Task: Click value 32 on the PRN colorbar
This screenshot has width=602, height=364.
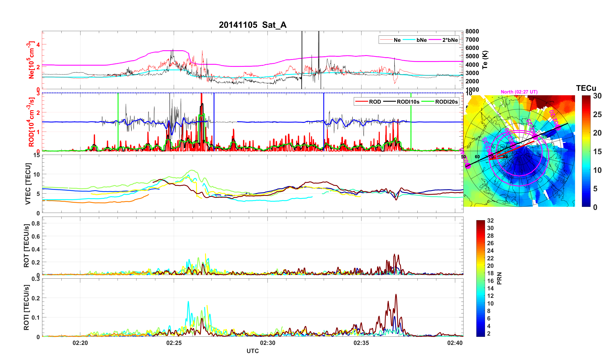Action: click(x=490, y=221)
